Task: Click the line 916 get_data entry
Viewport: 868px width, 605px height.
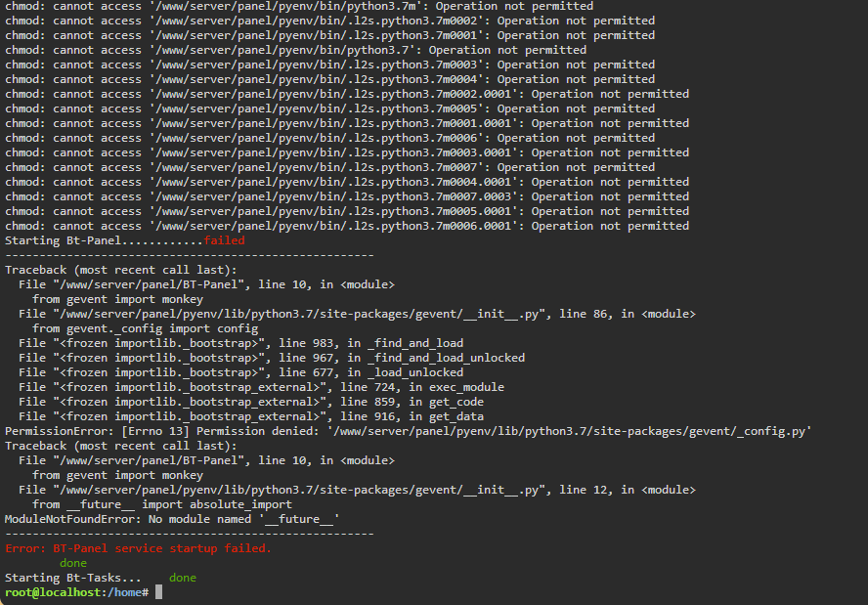Action: (251, 416)
